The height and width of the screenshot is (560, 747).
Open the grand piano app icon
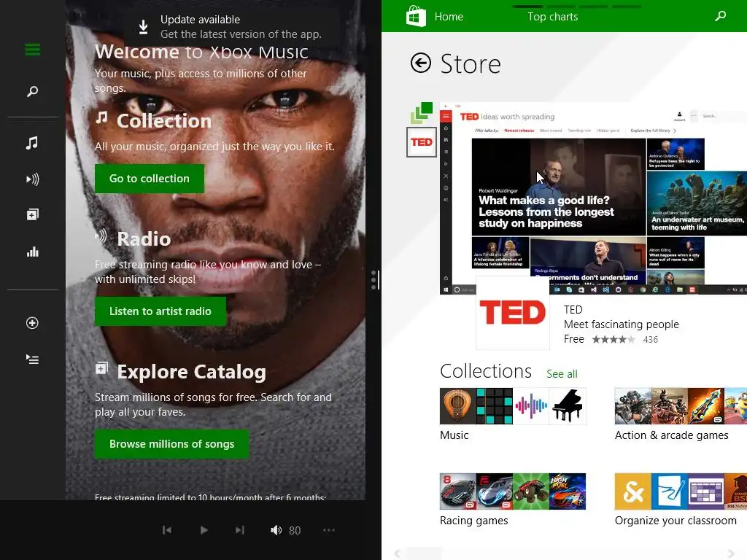568,406
